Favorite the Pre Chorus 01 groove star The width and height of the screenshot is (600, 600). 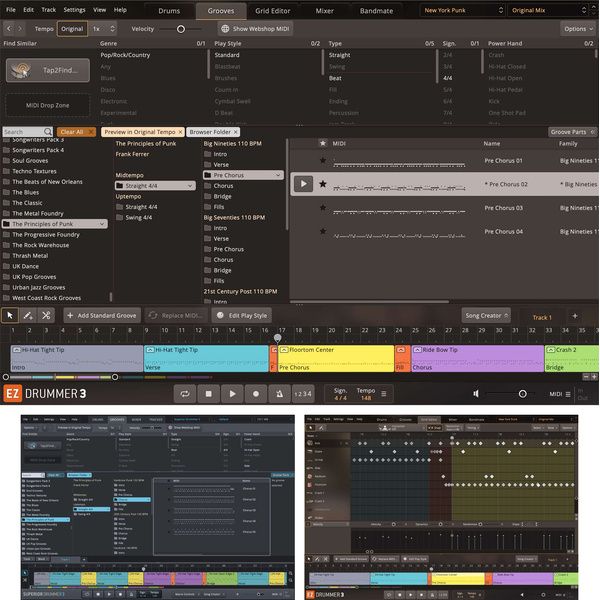(x=323, y=160)
